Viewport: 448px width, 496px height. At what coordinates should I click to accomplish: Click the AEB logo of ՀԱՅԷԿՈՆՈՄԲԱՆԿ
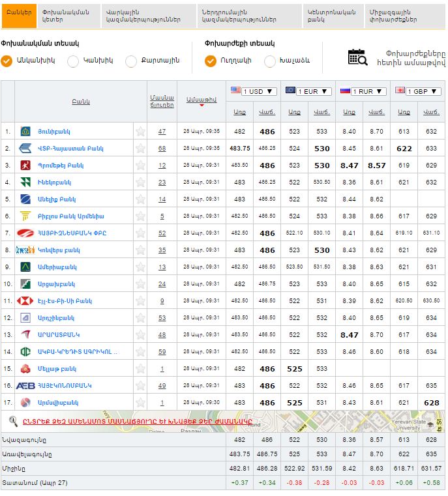click(x=25, y=386)
